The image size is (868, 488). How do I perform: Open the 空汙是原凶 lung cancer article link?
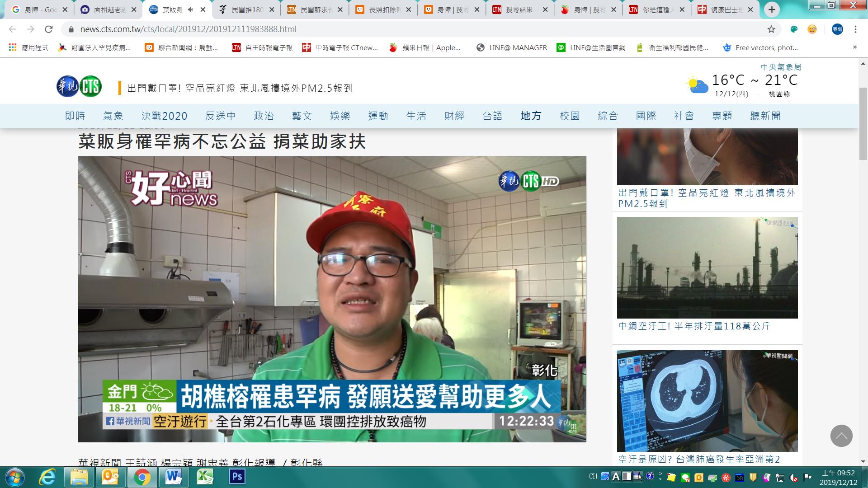click(699, 460)
